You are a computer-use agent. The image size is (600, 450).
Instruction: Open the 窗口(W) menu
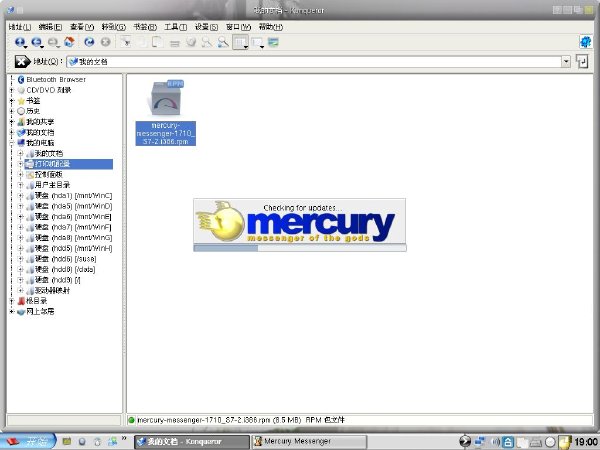click(x=238, y=27)
